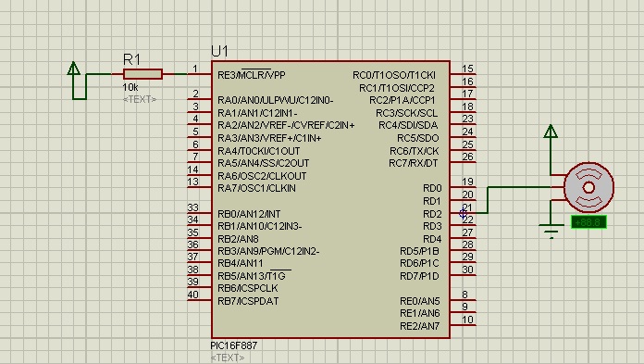
Task: Select the R1 resistor component
Action: (x=142, y=74)
